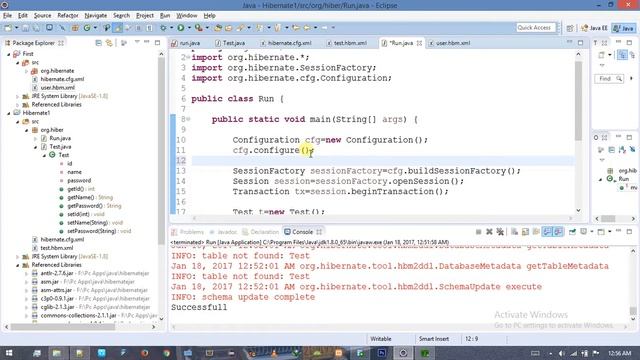Click the disabled Terminate square in the Console
This screenshot has width=640, height=360.
tap(478, 232)
